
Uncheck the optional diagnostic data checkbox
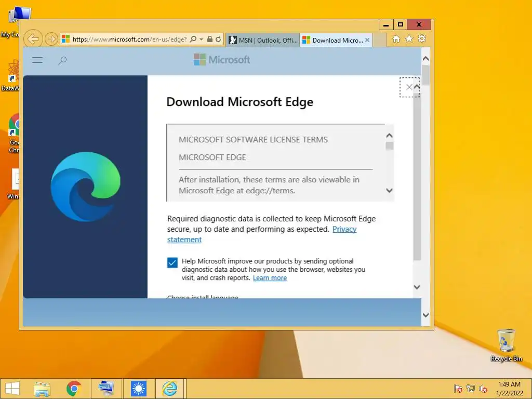(x=172, y=262)
